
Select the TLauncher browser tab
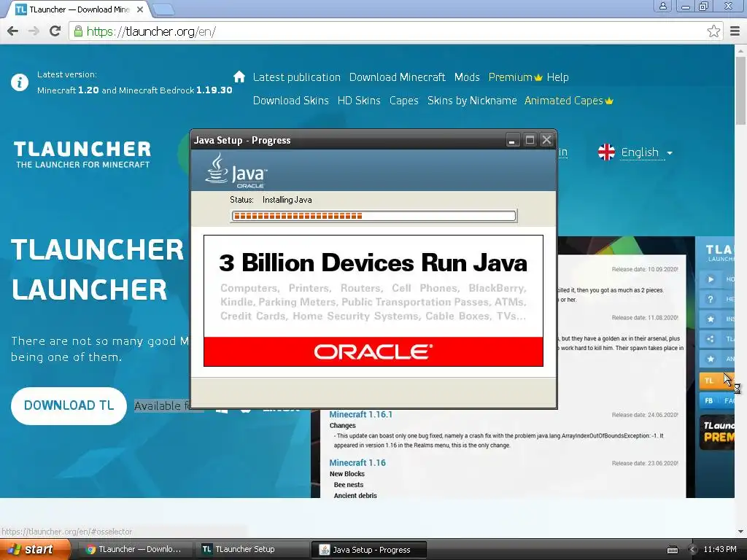click(x=79, y=9)
